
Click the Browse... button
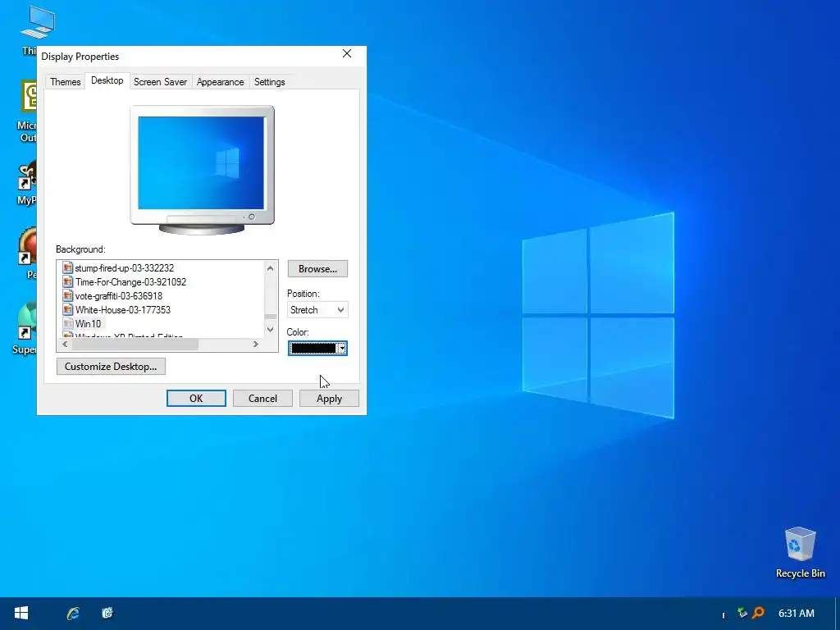[x=317, y=269]
